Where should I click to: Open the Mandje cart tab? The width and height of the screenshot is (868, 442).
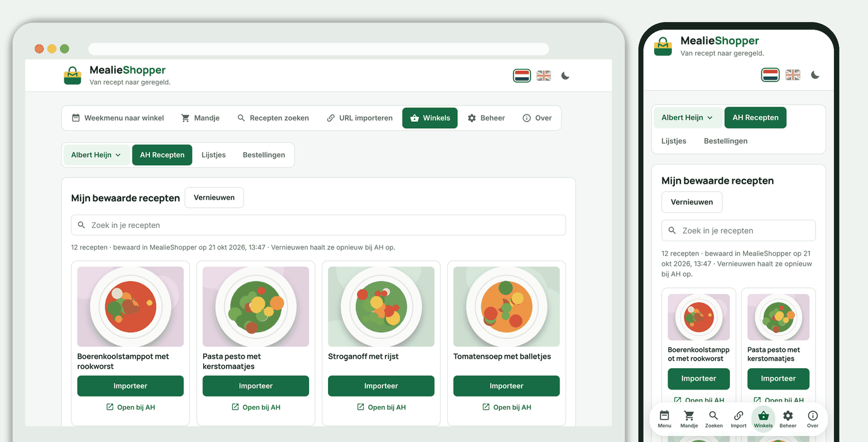[x=201, y=118]
